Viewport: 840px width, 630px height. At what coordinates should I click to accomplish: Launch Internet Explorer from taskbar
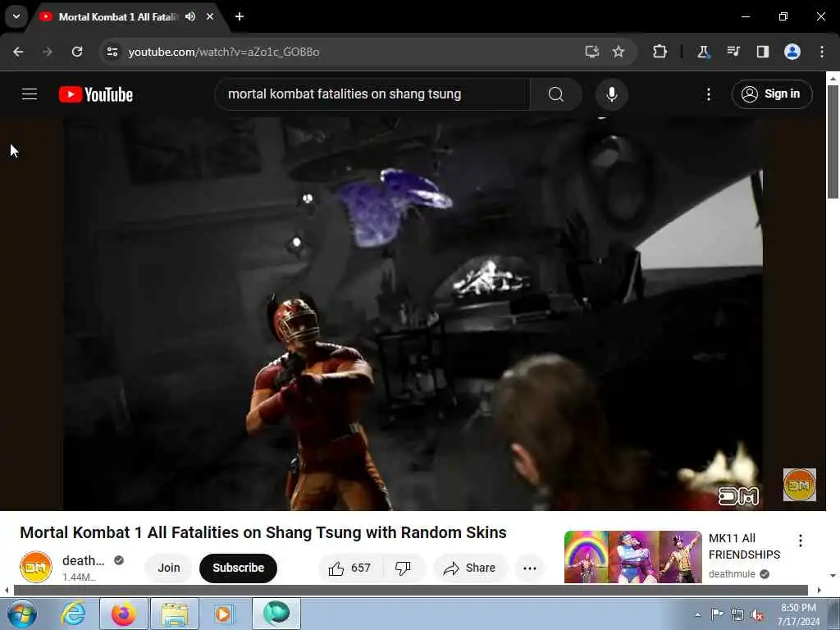(x=73, y=614)
